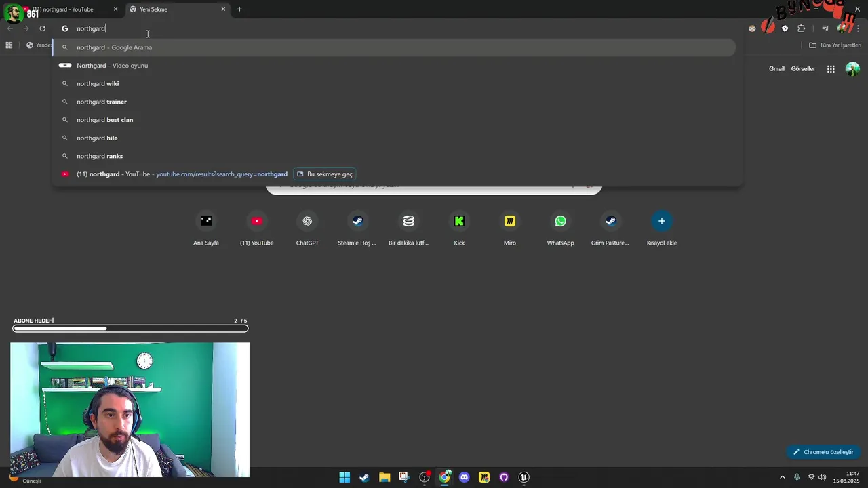Open Tüm Yer İşaretleri bookmarks folder

click(x=835, y=45)
